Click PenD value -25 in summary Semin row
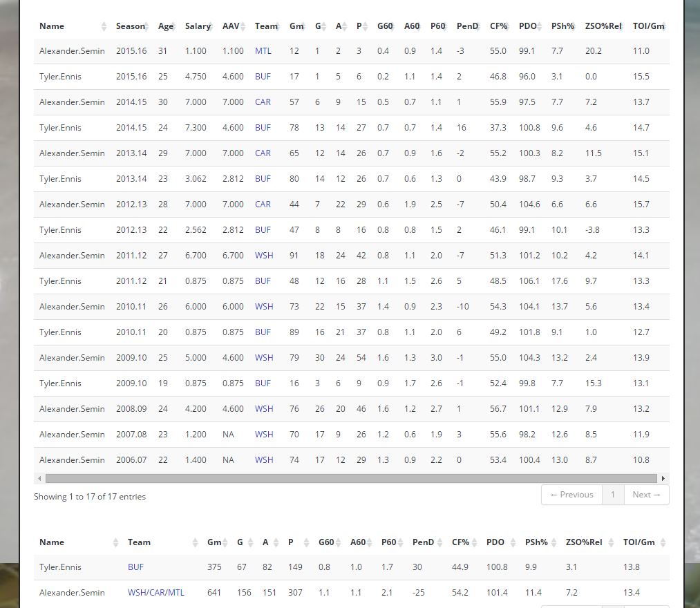Screen dimensions: 700x608 [x=418, y=592]
